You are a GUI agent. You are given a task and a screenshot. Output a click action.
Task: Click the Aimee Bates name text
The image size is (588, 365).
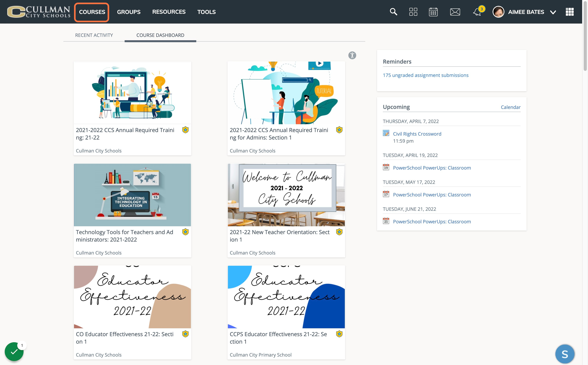point(526,12)
